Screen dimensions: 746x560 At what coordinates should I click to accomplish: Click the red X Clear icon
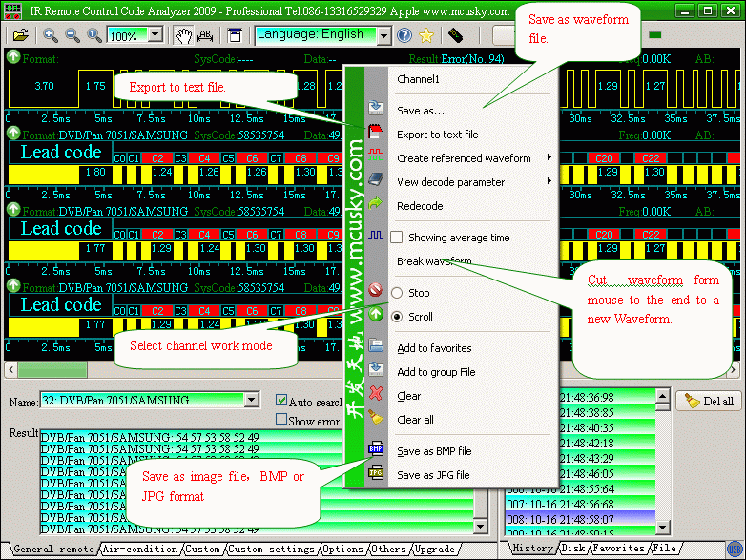point(376,395)
